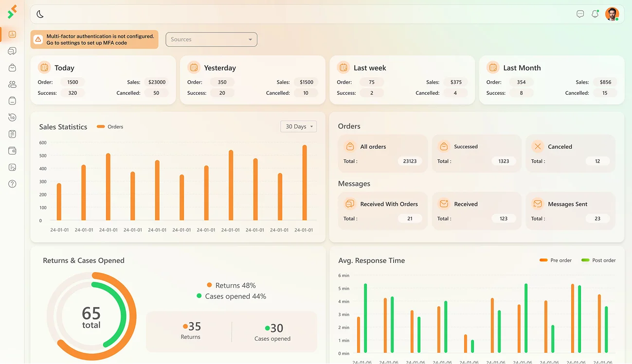This screenshot has height=364, width=632.
Task: Open the Help question mark icon
Action: pyautogui.click(x=12, y=184)
